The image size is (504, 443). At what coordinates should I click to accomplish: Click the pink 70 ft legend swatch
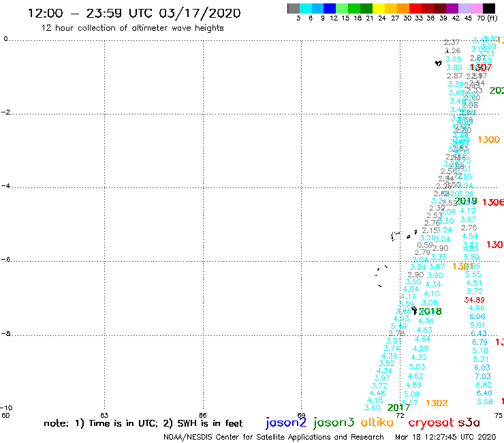pos(476,8)
